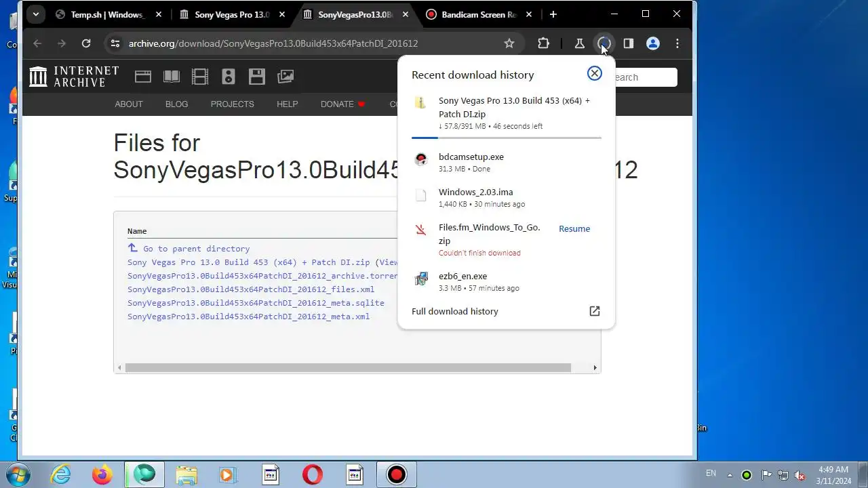Image resolution: width=868 pixels, height=488 pixels.
Task: Open Windows_2.03.ima download entry
Action: 506,198
